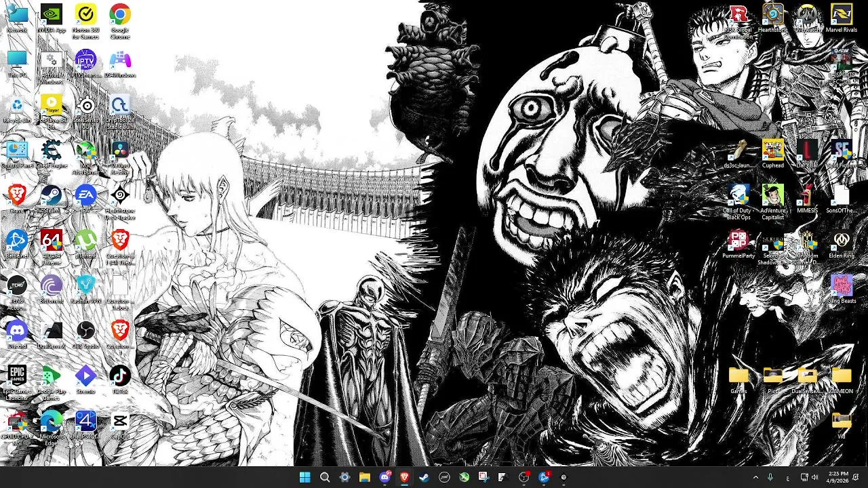Viewport: 868px width, 488px height.
Task: Select the Cuphead game icon
Action: click(773, 154)
